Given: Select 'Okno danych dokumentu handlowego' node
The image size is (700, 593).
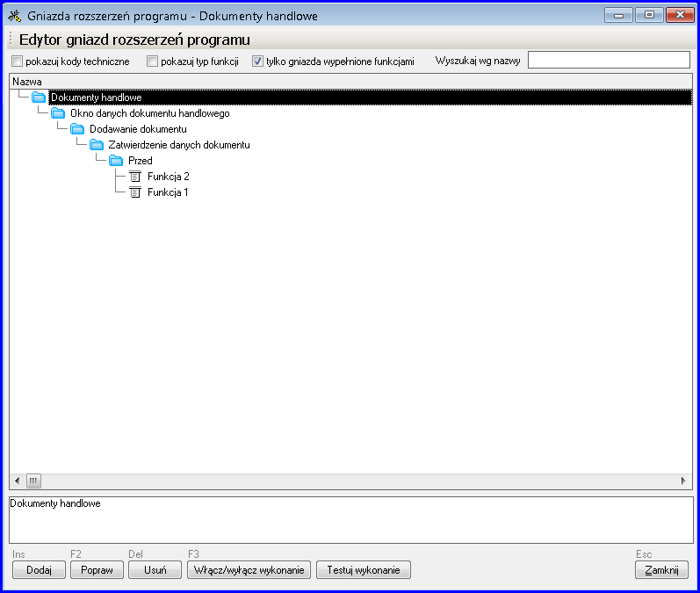Looking at the screenshot, I should [150, 113].
